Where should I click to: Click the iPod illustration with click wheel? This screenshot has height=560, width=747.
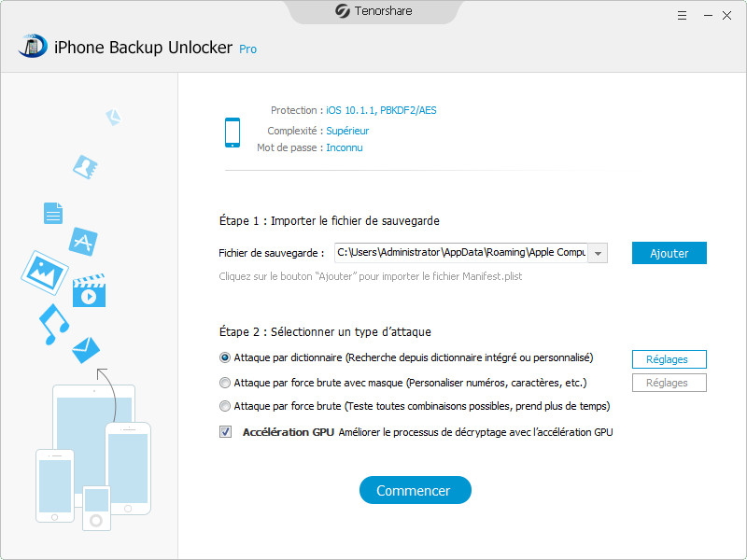pos(97,508)
